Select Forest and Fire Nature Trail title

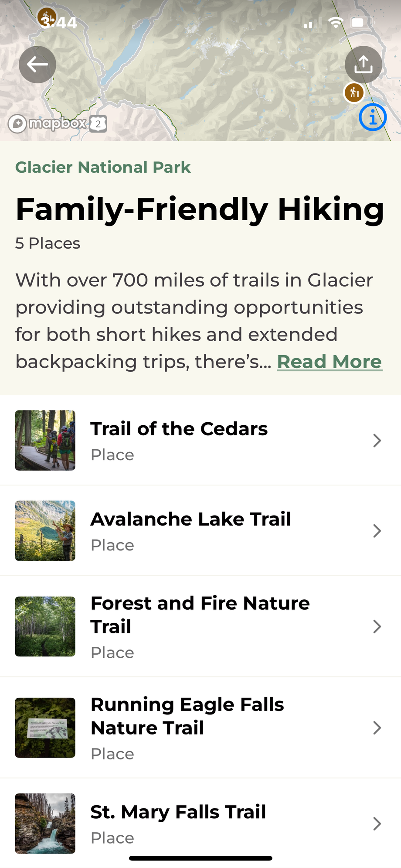pyautogui.click(x=200, y=615)
